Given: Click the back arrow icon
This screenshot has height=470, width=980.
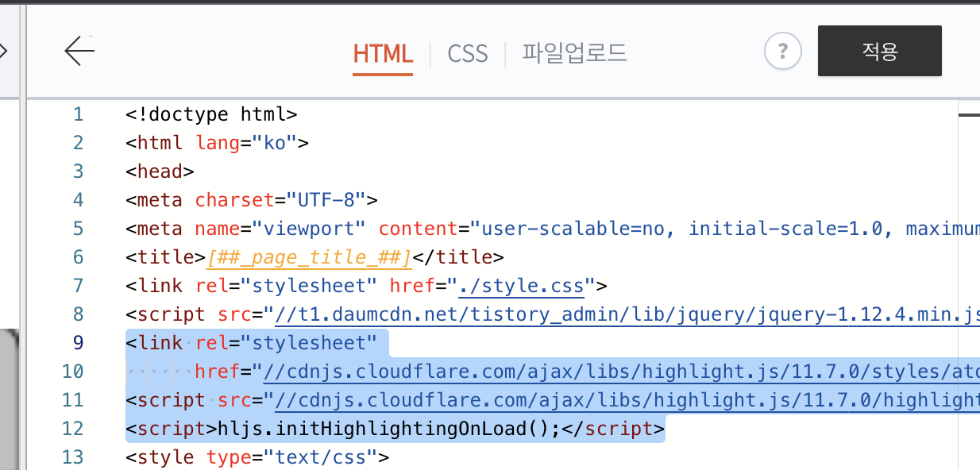Looking at the screenshot, I should coord(79,51).
